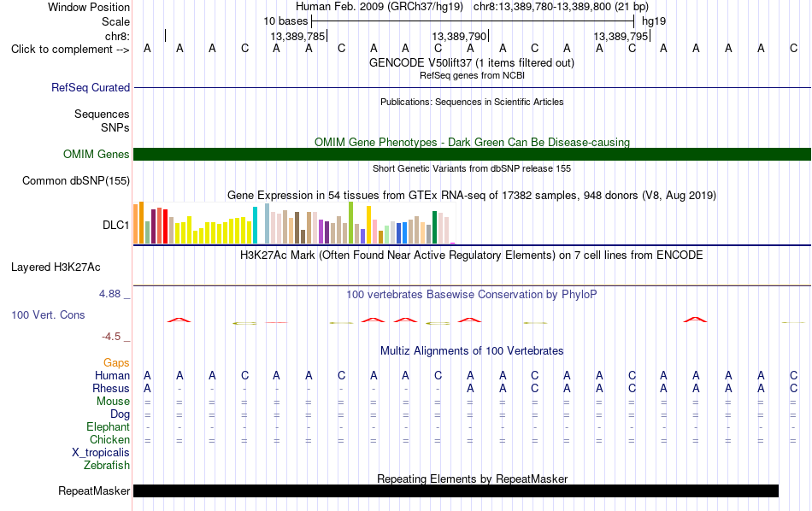This screenshot has width=812, height=511.
Task: Click 'Multiz Alignments of 100 Vertebrates' title
Action: pos(472,350)
